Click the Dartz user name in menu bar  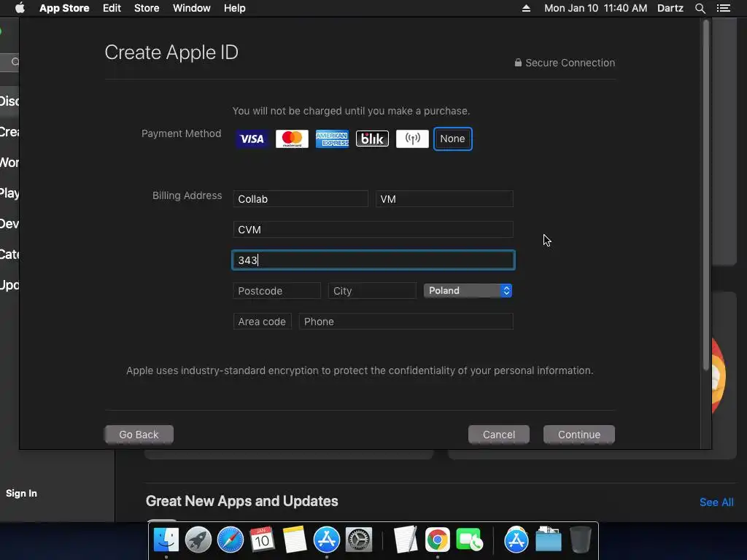[x=670, y=8]
